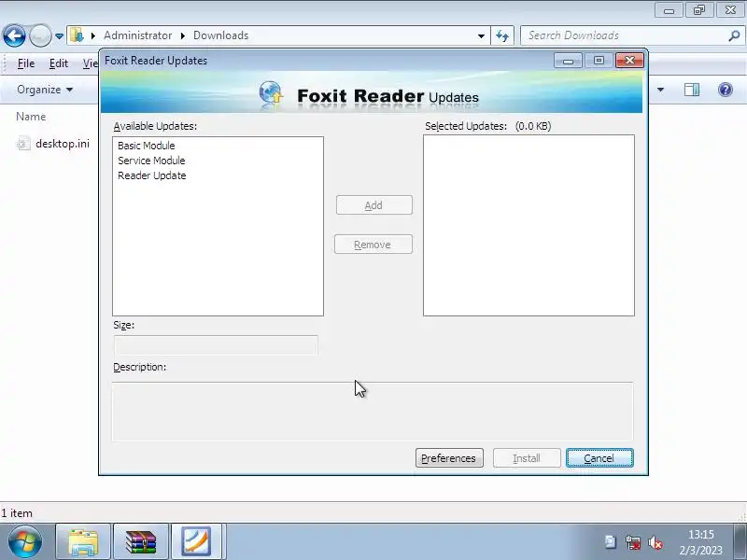Screen dimensions: 747x560
Task: Minimize the Foxit Reader Updates dialog
Action: click(x=568, y=61)
